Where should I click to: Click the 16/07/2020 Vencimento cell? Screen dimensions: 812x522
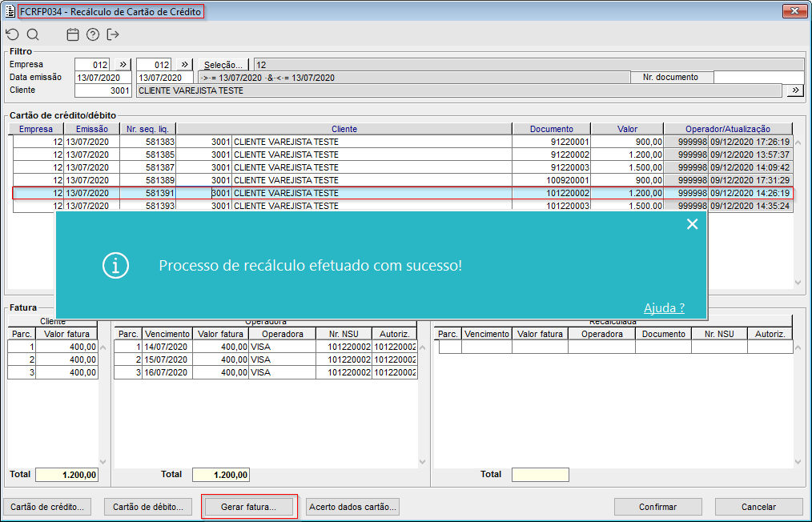point(167,372)
